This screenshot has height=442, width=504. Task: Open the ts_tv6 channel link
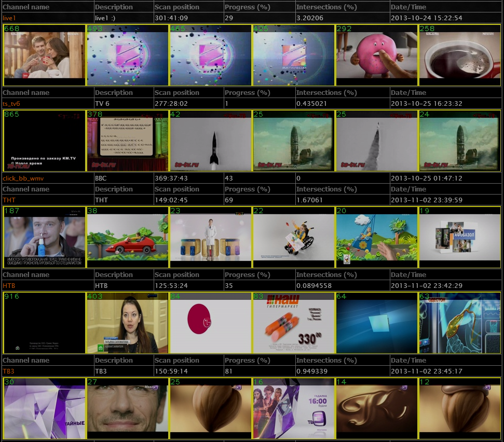(11, 104)
